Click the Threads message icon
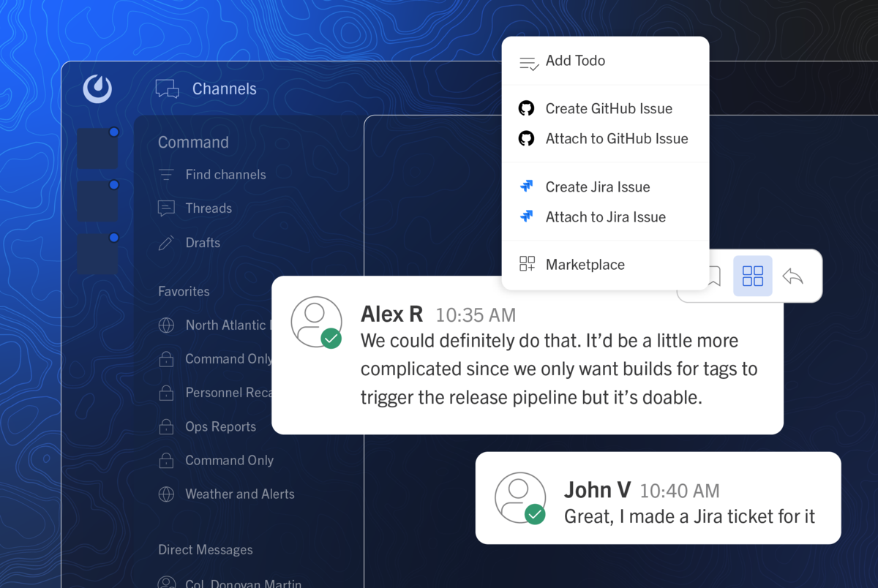 pos(166,208)
